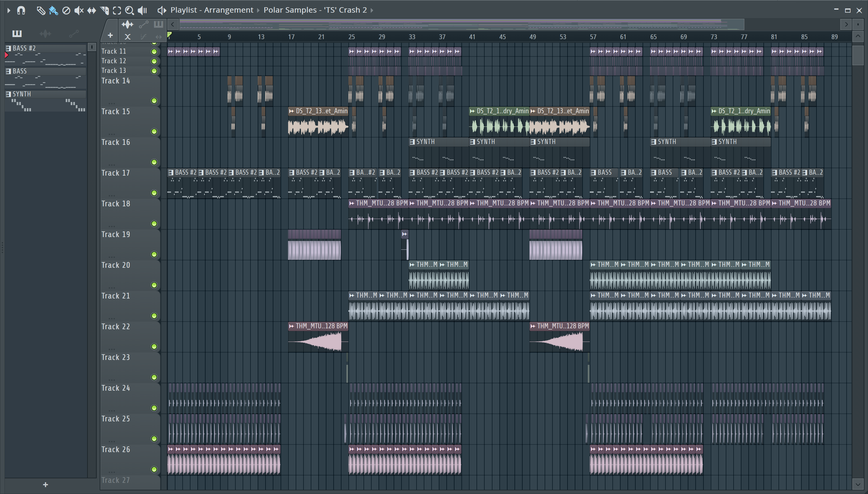Select the Mute tool
This screenshot has height=494, width=868.
click(79, 11)
